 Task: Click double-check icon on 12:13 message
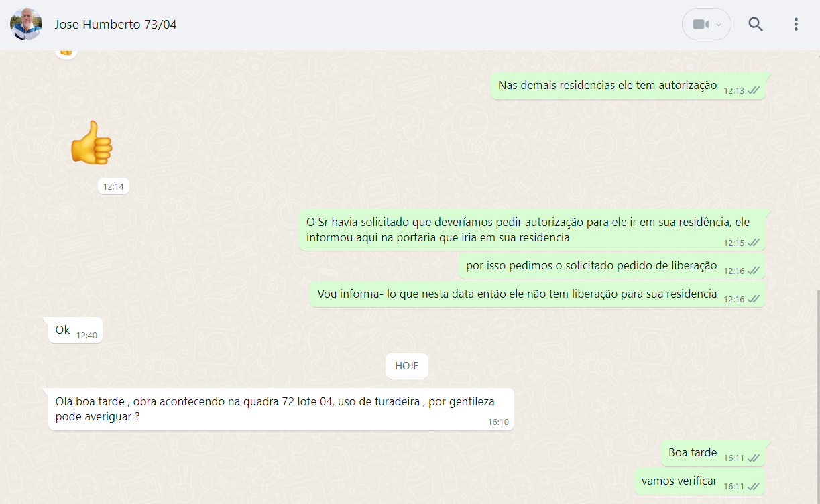point(754,90)
